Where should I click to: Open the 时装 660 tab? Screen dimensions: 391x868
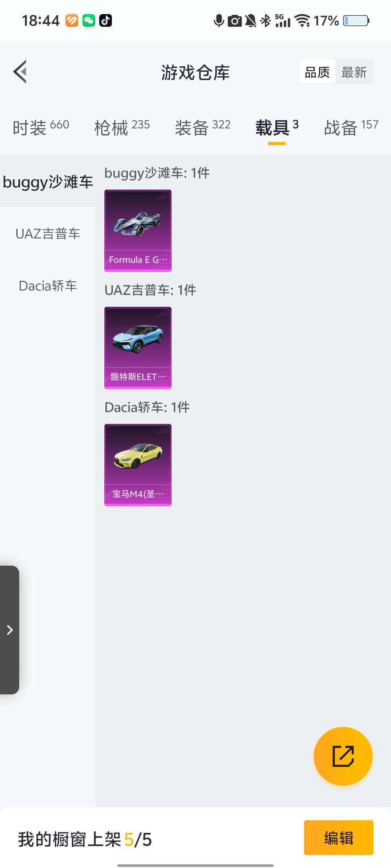(x=41, y=127)
